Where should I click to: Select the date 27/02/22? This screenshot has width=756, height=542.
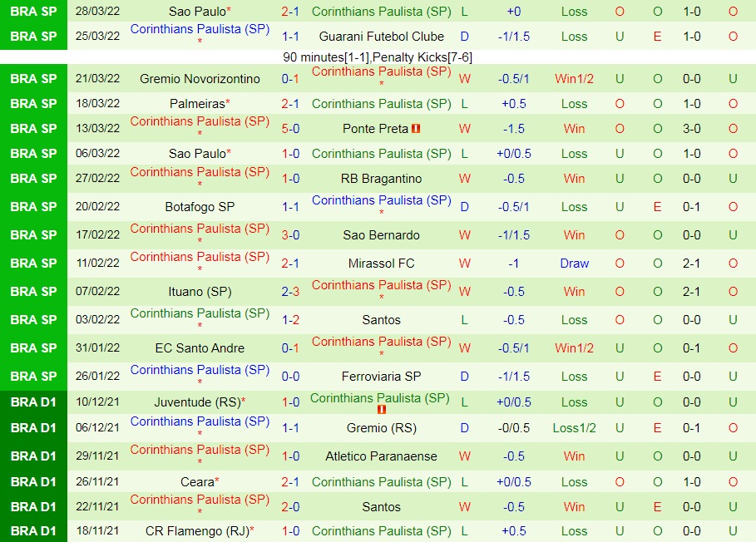pyautogui.click(x=97, y=178)
